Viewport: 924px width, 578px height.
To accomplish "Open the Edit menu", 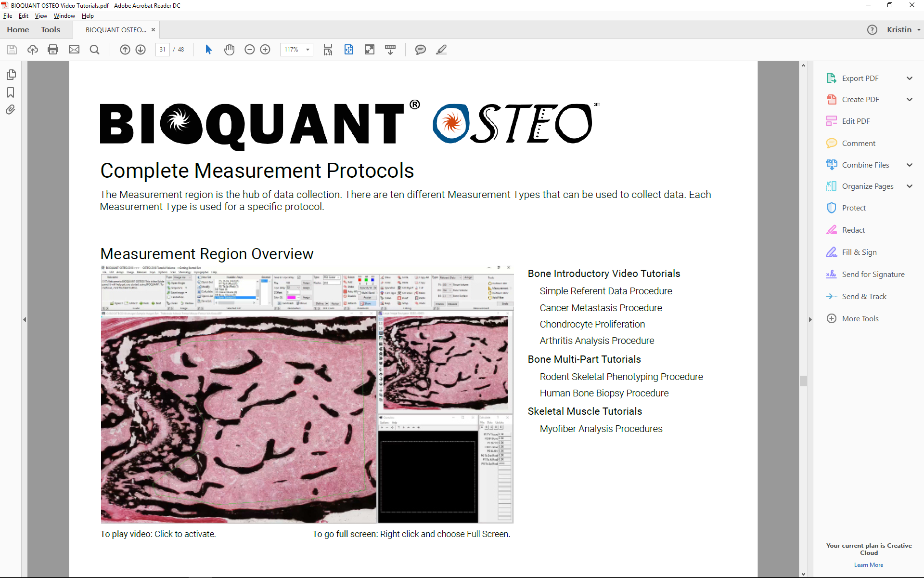I will coord(24,16).
